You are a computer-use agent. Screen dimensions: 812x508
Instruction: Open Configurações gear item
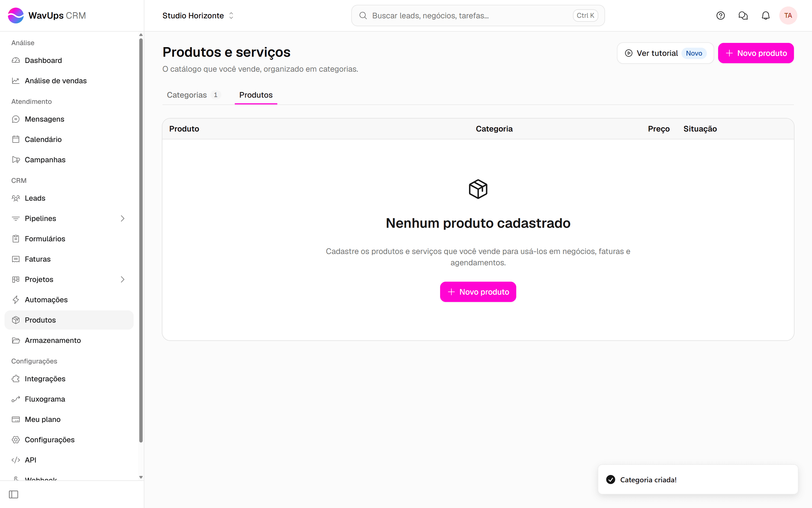click(x=69, y=440)
